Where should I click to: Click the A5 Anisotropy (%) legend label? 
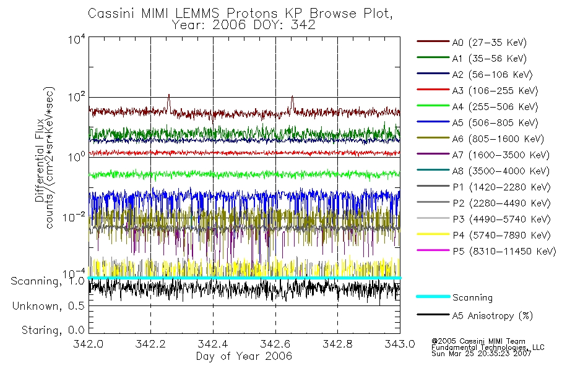click(493, 316)
